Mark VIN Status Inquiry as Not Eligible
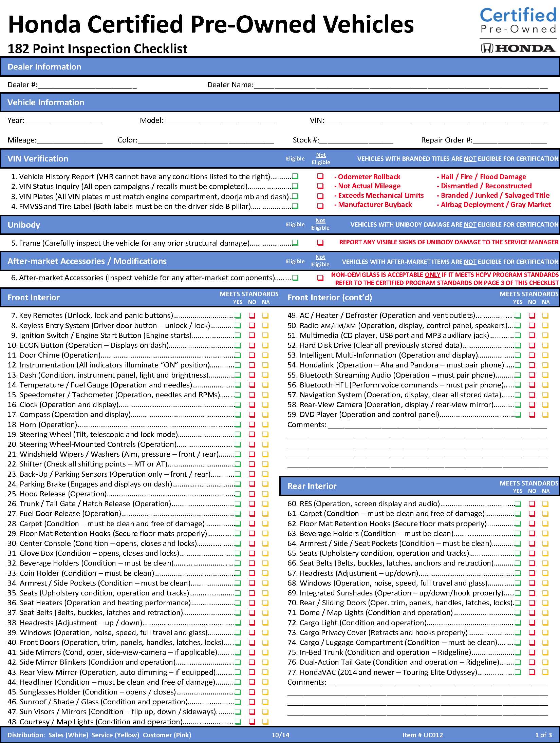 tap(320, 186)
